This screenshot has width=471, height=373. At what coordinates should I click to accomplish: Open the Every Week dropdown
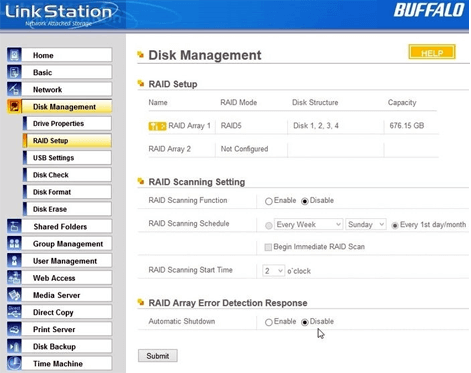[308, 224]
